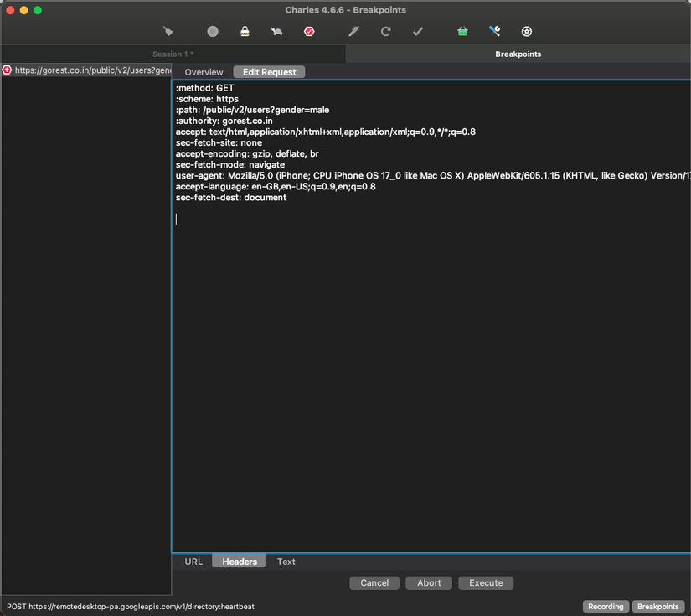Switch to the URL tab
Screen dimensions: 691x616
pyautogui.click(x=193, y=562)
